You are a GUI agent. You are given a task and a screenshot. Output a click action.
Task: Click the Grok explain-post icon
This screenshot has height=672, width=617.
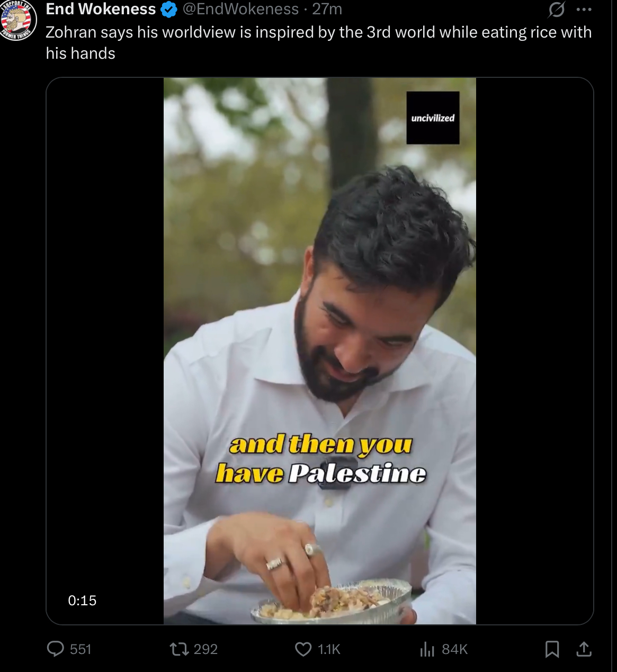pos(556,9)
